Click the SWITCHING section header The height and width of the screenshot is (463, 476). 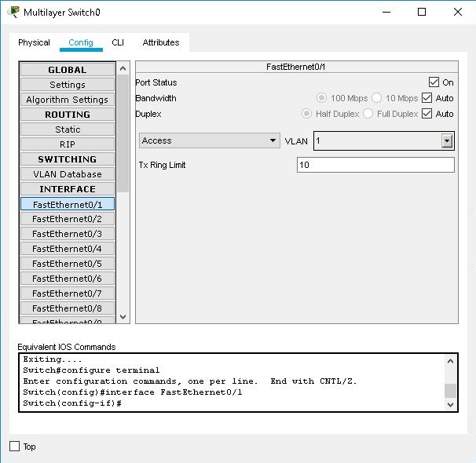pyautogui.click(x=68, y=159)
